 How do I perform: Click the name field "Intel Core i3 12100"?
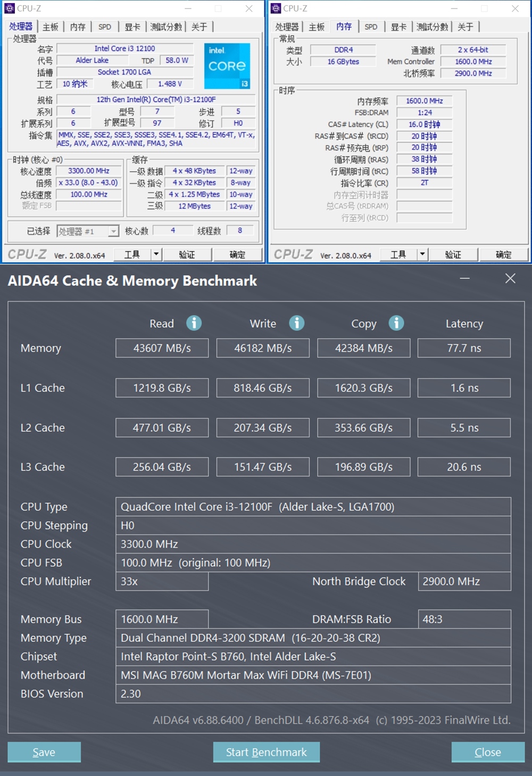coord(125,48)
